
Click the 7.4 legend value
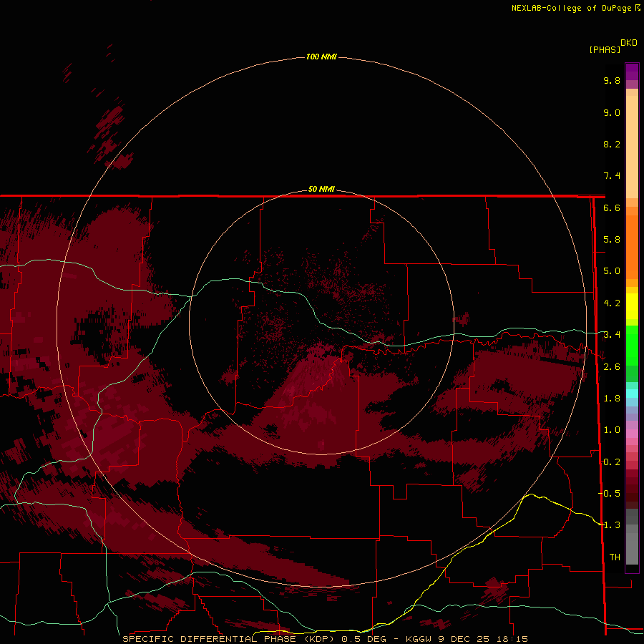coord(612,176)
